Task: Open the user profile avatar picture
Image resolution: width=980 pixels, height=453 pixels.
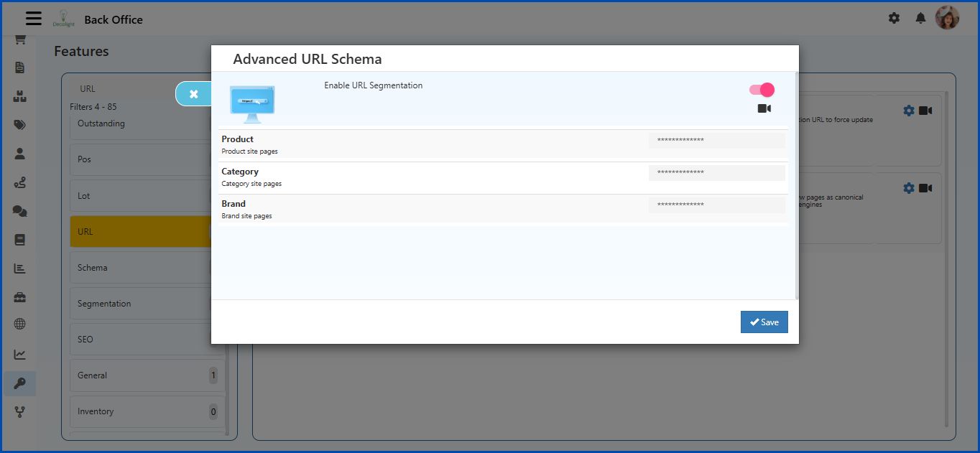Action: (948, 17)
